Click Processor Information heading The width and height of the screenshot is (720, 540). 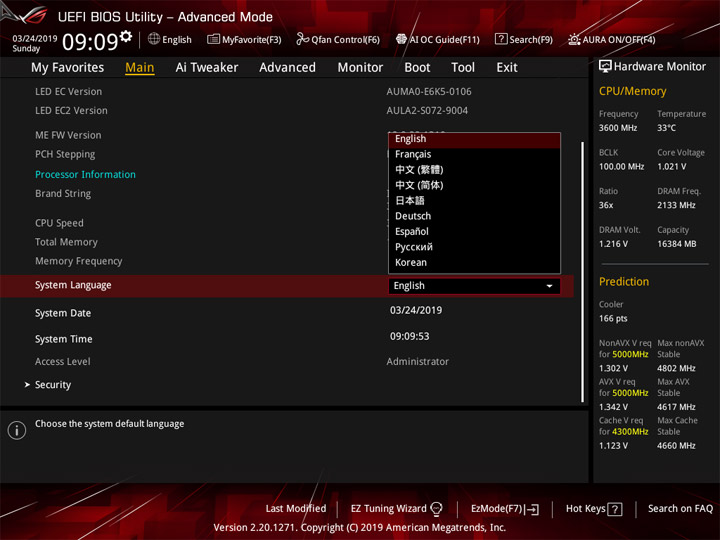85,174
